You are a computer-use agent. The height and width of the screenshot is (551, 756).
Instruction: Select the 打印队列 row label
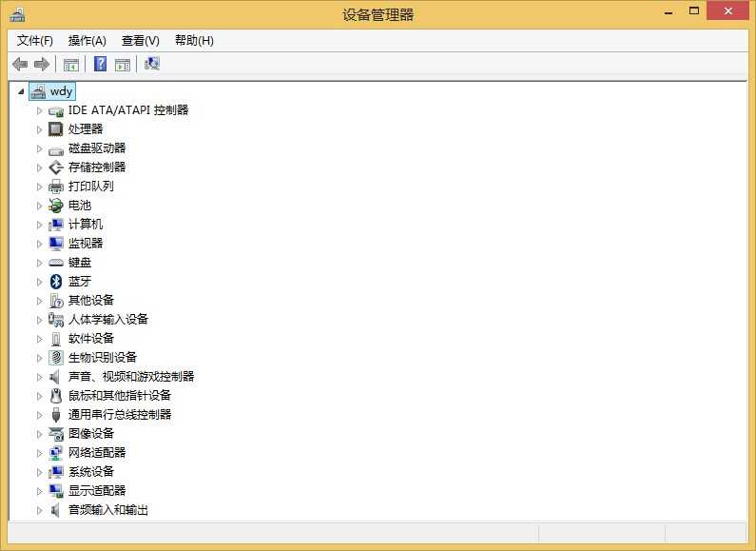click(x=91, y=187)
